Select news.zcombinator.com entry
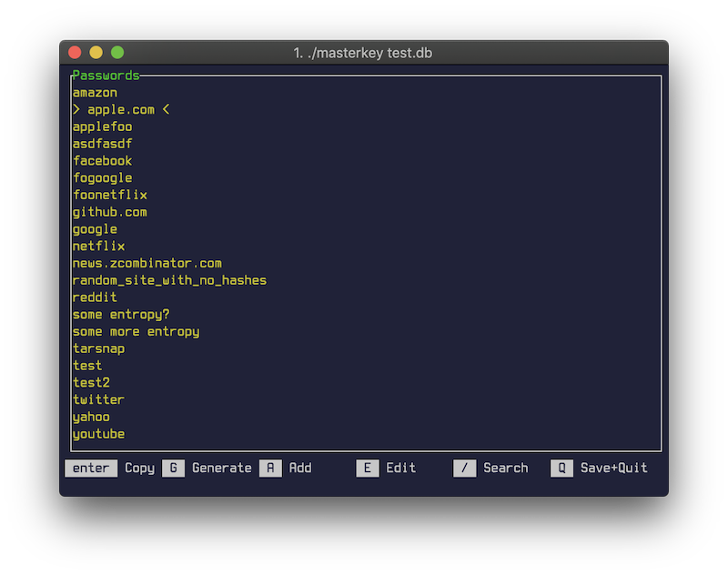The image size is (728, 575). [x=147, y=263]
